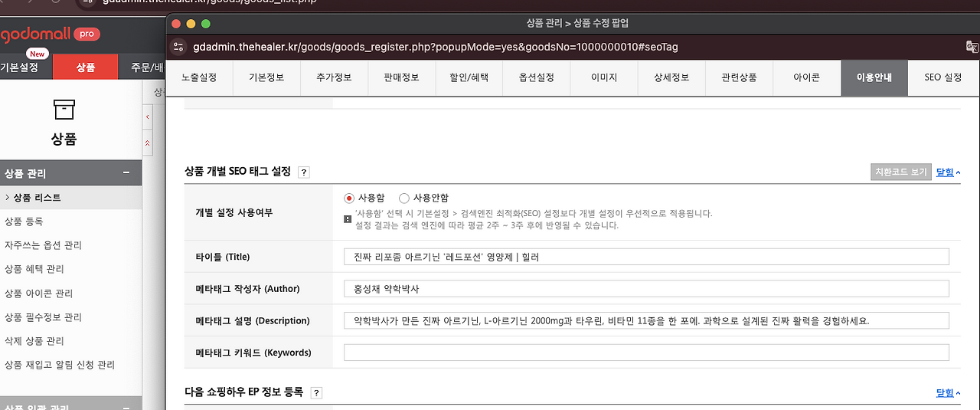Switch to the 관련상품 tab
Screen dimensions: 980x410
tap(739, 77)
